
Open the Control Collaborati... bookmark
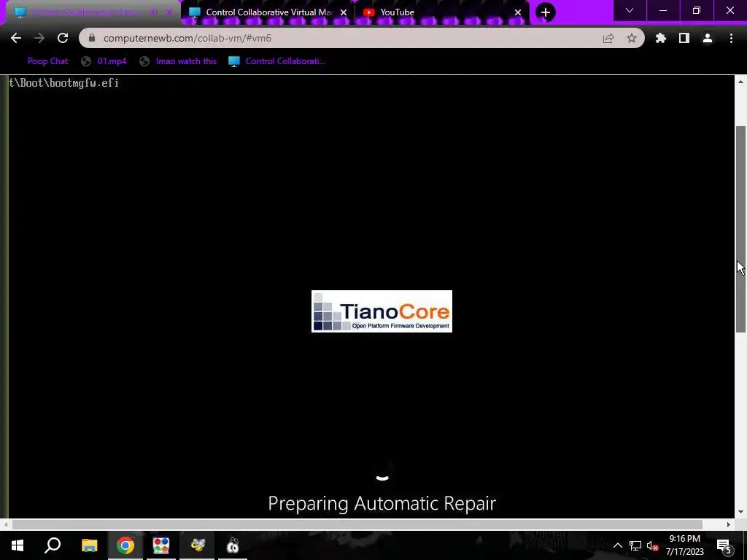(276, 61)
